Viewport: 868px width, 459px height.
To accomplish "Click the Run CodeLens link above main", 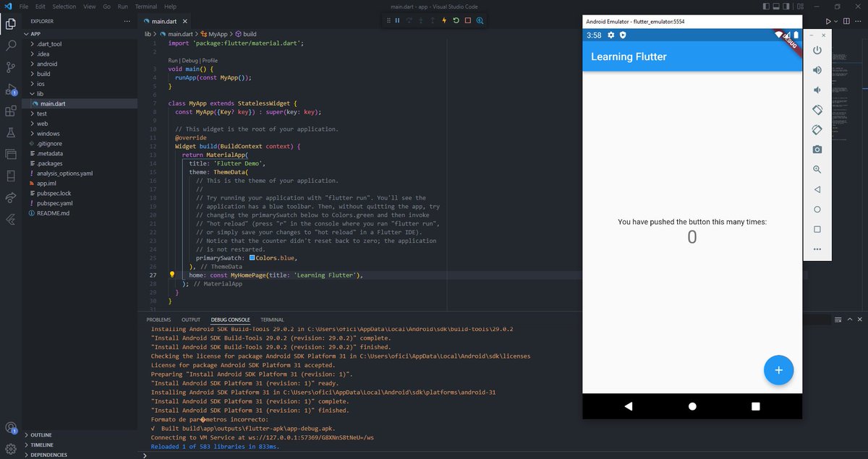I will point(173,61).
